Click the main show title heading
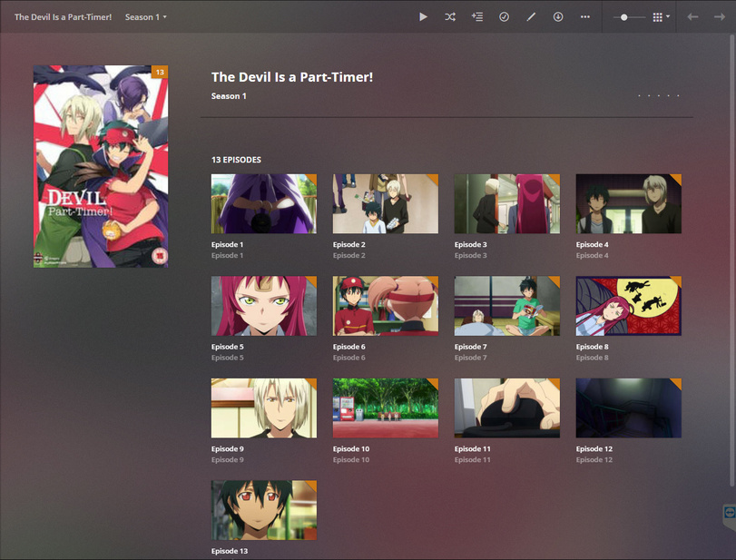736x560 pixels. click(x=292, y=77)
